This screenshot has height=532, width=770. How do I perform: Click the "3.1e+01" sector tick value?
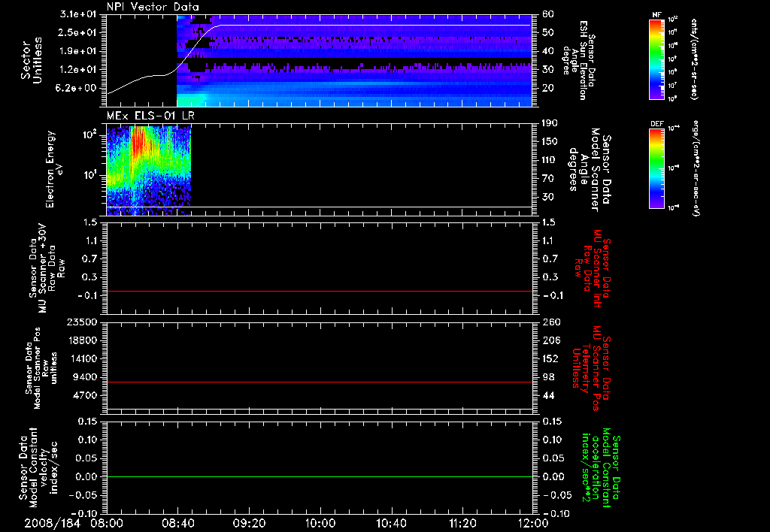(x=78, y=14)
